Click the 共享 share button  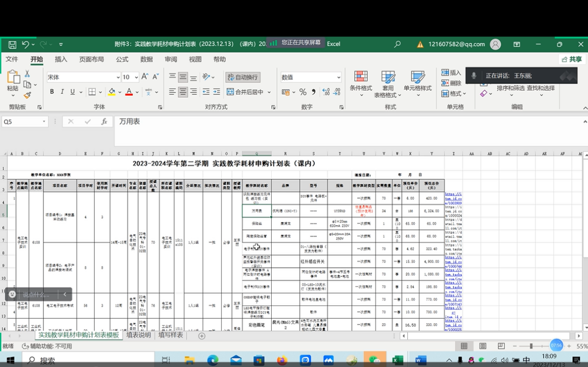572,59
